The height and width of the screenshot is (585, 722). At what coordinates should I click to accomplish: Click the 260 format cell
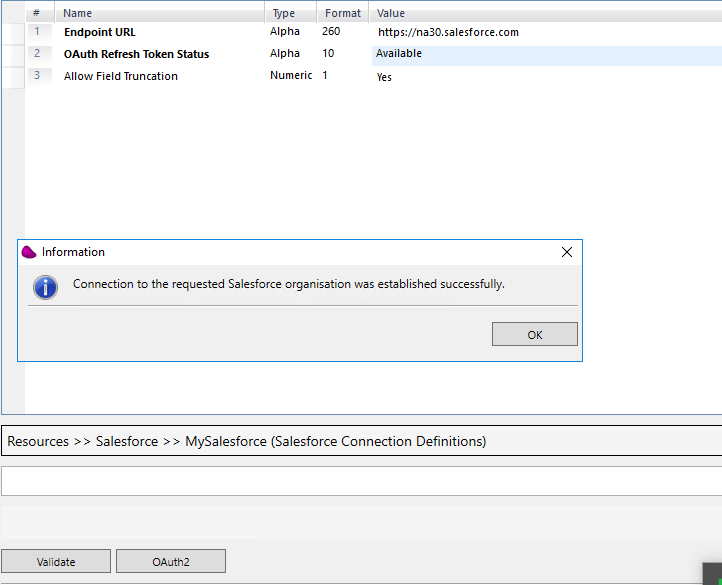click(331, 31)
